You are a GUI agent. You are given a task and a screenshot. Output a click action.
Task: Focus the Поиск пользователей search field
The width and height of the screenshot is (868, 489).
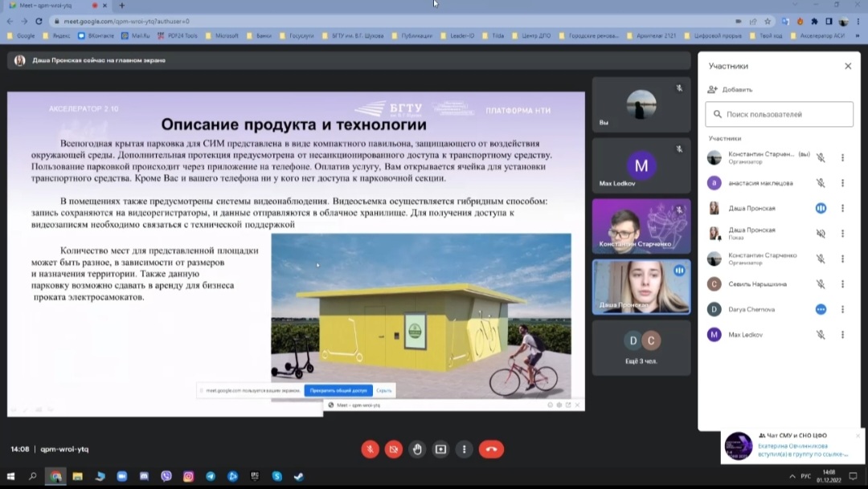(x=779, y=114)
